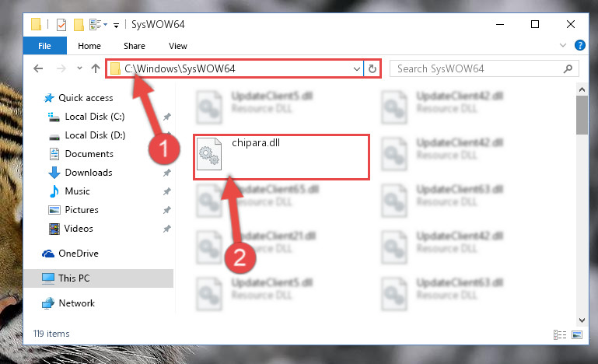Switch to large thumbnails view icon

coord(577,334)
